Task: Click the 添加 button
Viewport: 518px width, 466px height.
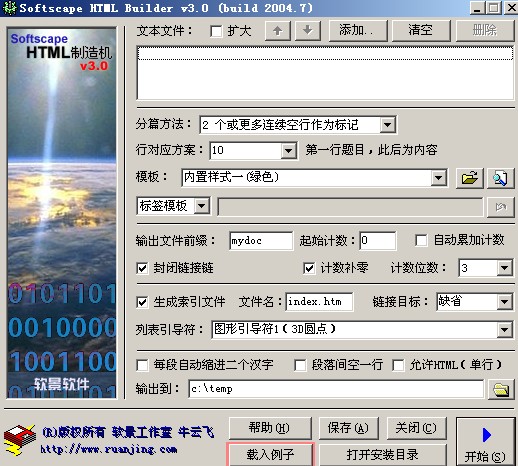Action: 358,31
